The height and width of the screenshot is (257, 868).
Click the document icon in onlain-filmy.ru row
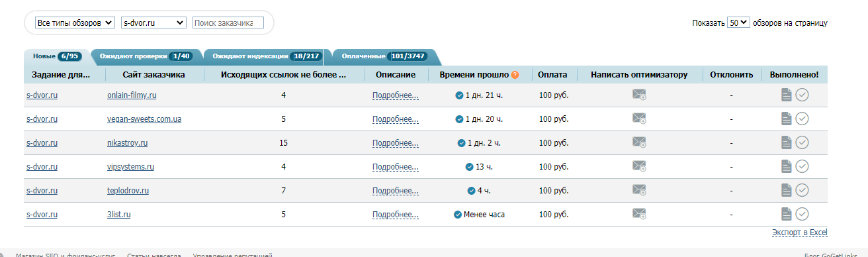pyautogui.click(x=786, y=95)
